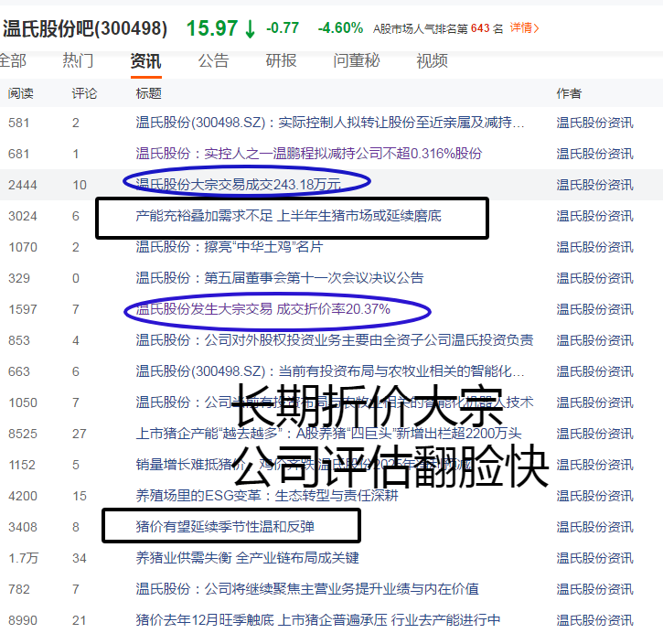Click author 温氏股份资讯 in the 2444-reads row
The image size is (663, 644).
click(x=595, y=185)
